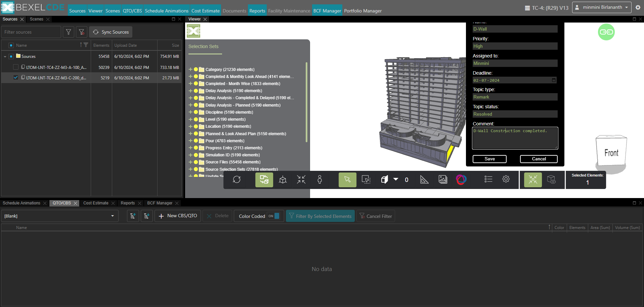This screenshot has width=644, height=307.
Task: Click Save in the topic form
Action: [489, 159]
